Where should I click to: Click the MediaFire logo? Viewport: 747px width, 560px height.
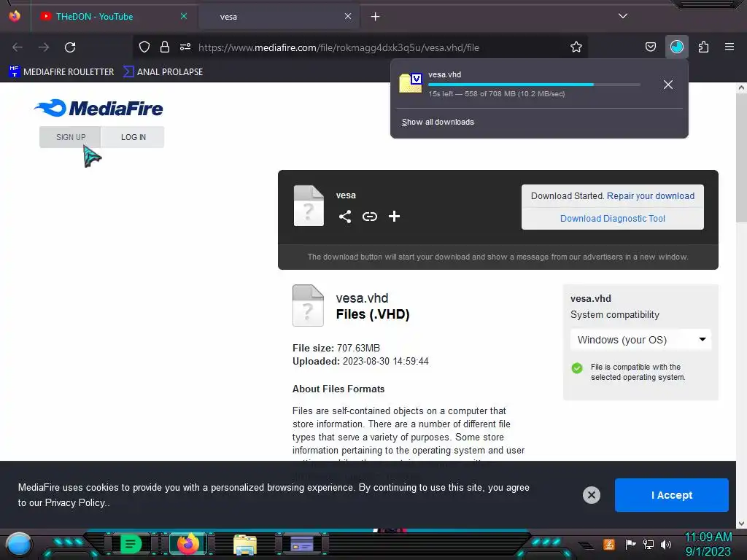98,108
